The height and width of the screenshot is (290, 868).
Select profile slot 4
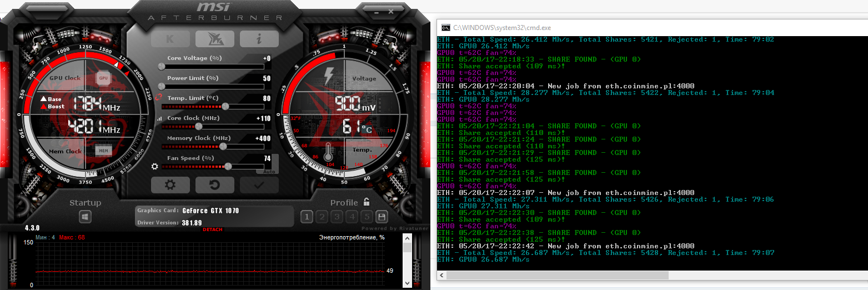[352, 217]
